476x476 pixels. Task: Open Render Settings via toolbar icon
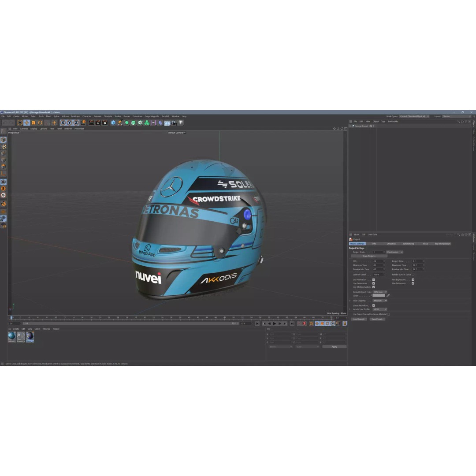click(104, 123)
